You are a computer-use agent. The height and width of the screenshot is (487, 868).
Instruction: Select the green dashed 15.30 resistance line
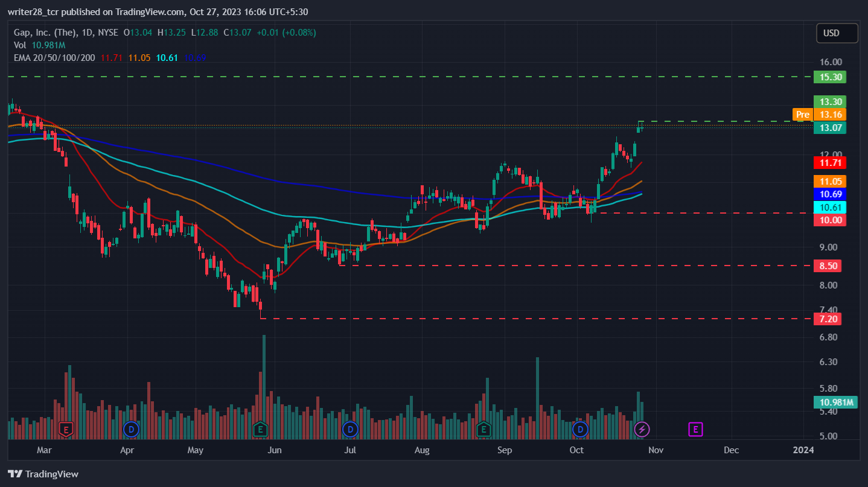coord(410,77)
